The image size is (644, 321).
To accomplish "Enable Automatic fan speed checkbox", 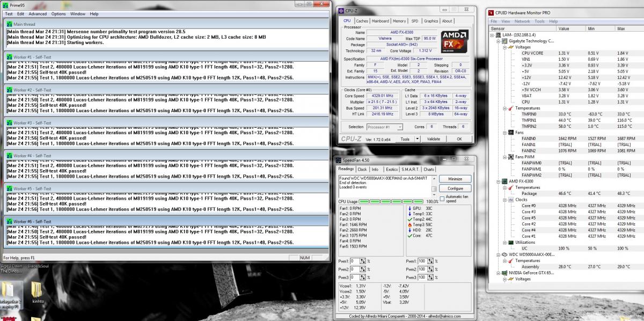I will click(x=442, y=198).
